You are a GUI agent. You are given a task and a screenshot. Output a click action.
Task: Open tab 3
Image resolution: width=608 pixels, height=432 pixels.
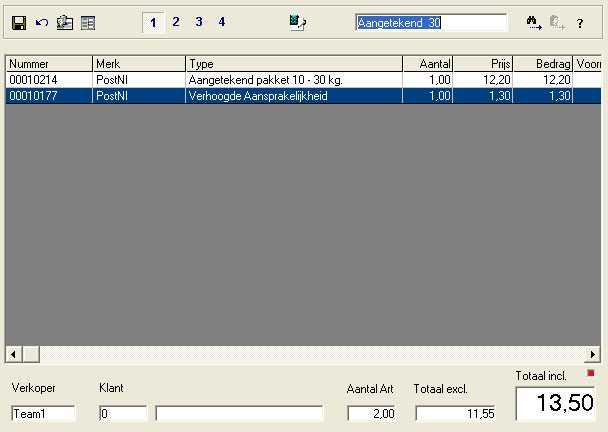pyautogui.click(x=199, y=22)
